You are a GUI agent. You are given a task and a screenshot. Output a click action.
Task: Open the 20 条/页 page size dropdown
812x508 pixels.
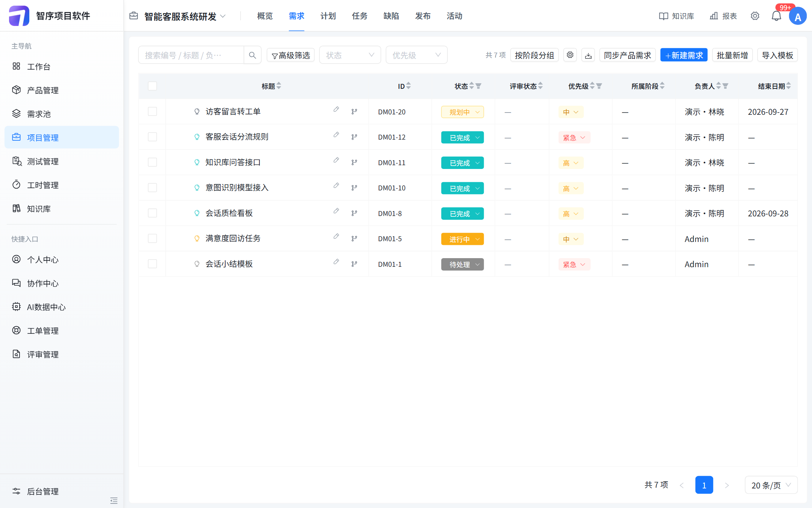coord(771,485)
